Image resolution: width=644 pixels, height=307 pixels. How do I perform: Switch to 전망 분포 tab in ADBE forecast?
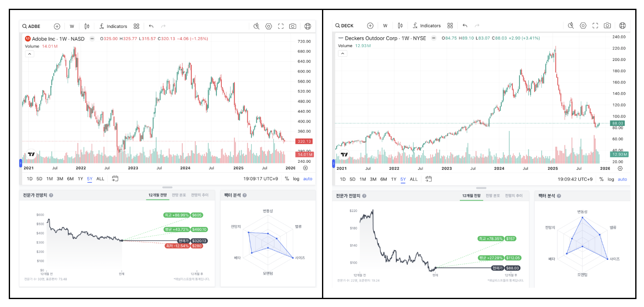coord(179,195)
